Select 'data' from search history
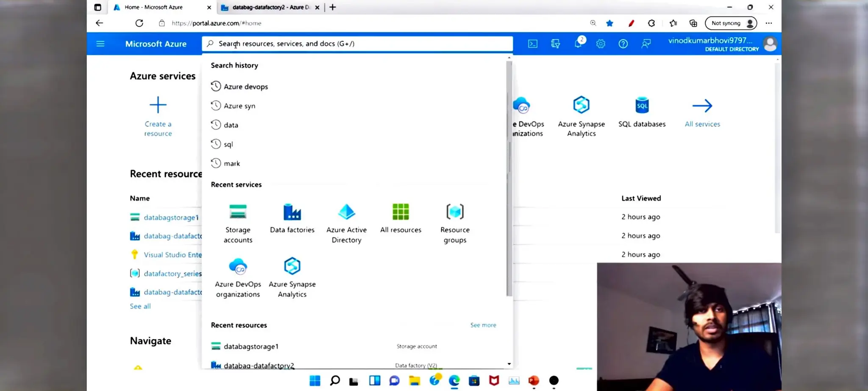 coord(231,125)
